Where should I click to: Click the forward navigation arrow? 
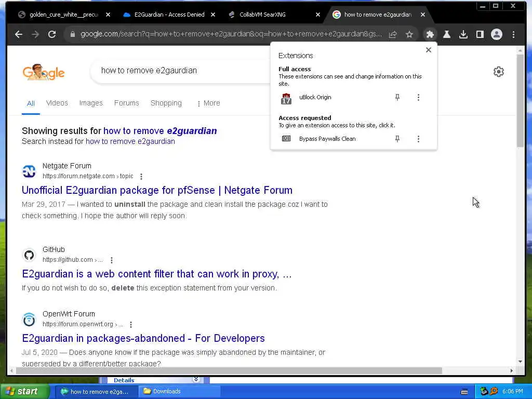(35, 34)
